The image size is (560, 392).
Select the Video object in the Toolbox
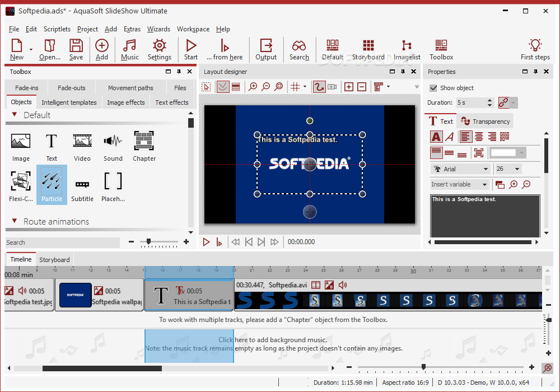pyautogui.click(x=82, y=147)
